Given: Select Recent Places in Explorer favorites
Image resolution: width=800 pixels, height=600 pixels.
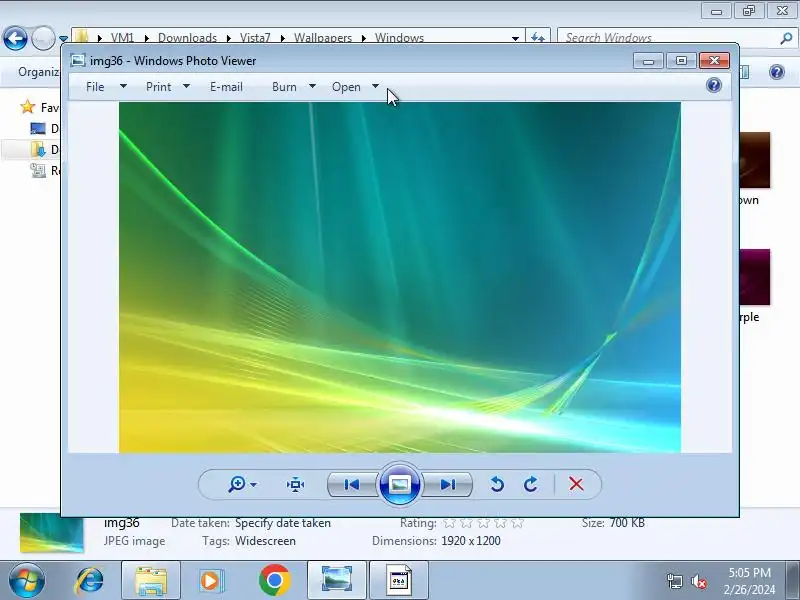Looking at the screenshot, I should pyautogui.click(x=44, y=170).
